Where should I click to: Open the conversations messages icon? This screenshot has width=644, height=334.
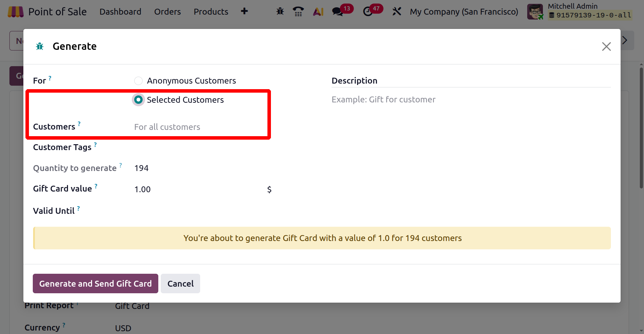pyautogui.click(x=337, y=12)
